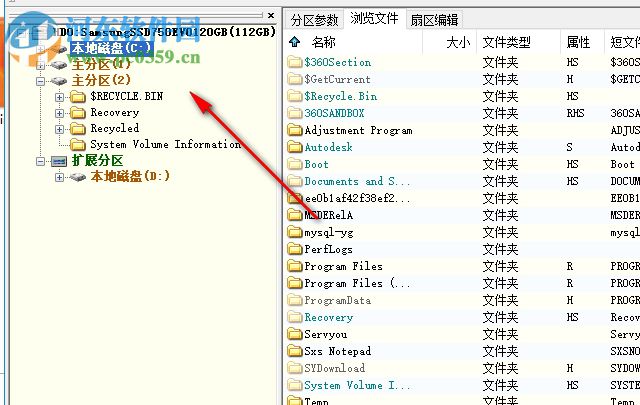Click the 本地磁盘(D:) drive icon
The height and width of the screenshot is (405, 640).
[x=78, y=177]
